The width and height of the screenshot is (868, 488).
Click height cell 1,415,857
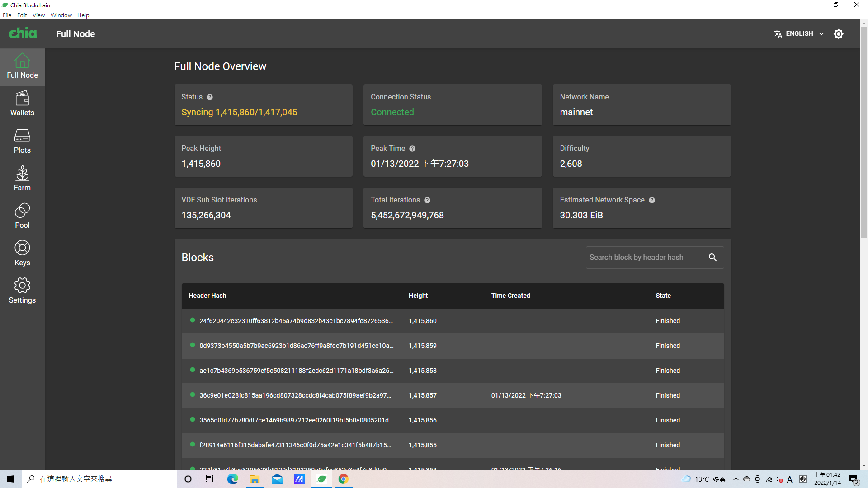(422, 396)
